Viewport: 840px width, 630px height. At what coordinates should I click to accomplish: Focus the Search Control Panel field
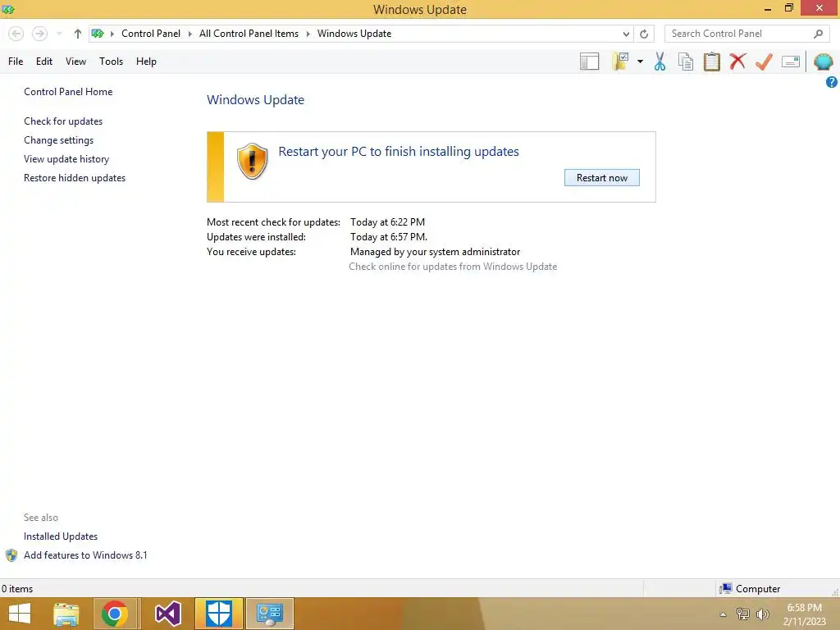click(x=747, y=34)
